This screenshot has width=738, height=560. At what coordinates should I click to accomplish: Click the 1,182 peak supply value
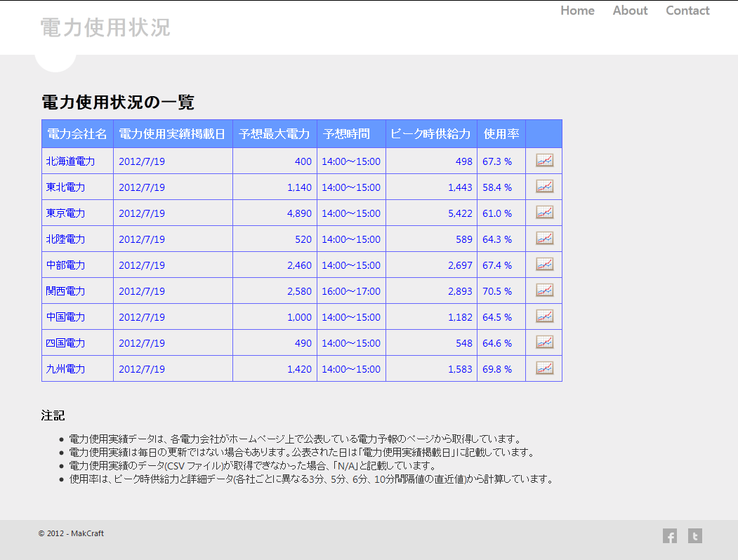pos(460,317)
